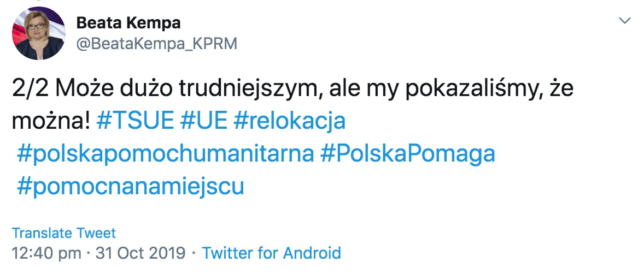The image size is (644, 274).
Task: Click the word "można!" before the hashtags
Action: 50,121
